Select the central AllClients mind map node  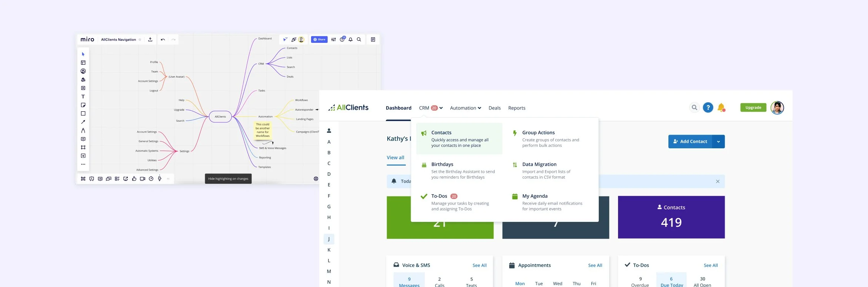[x=220, y=117]
